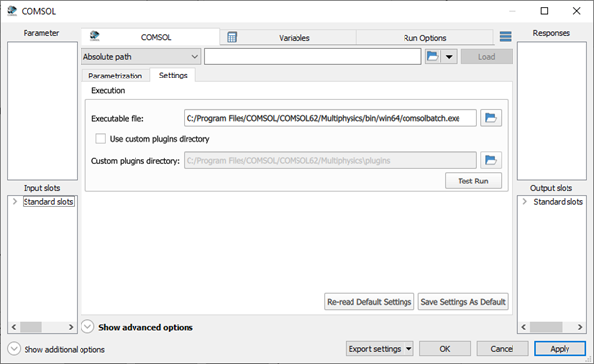Image resolution: width=594 pixels, height=364 pixels.
Task: Confirm with the OK button
Action: (x=445, y=349)
